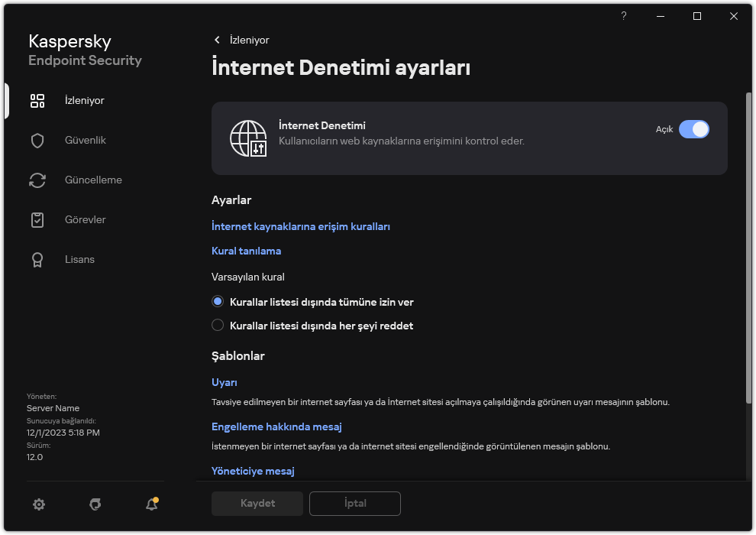Open Güvenlik shield icon in sidebar
Screen dimensions: 756x535
(x=37, y=141)
